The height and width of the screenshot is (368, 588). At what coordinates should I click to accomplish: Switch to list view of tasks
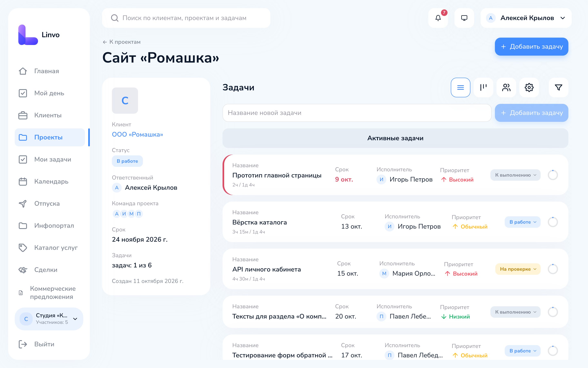click(460, 87)
